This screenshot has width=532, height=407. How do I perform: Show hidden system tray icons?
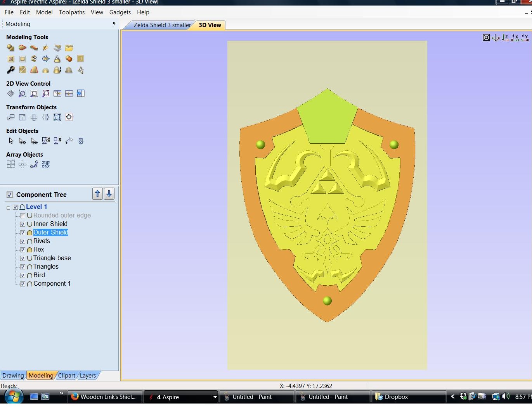click(x=452, y=397)
